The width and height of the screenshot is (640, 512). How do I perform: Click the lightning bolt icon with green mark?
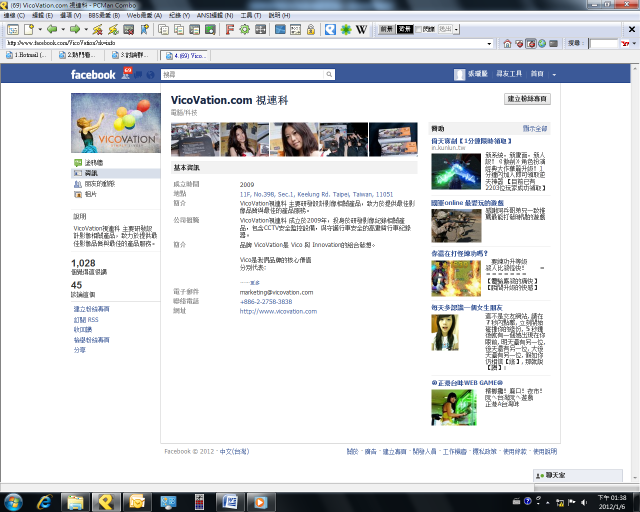click(113, 29)
